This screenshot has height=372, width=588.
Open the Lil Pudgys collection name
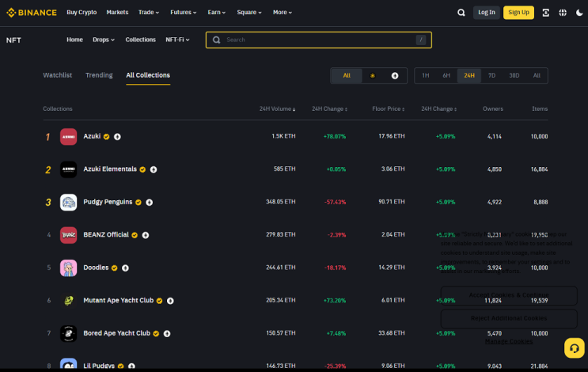pos(99,366)
